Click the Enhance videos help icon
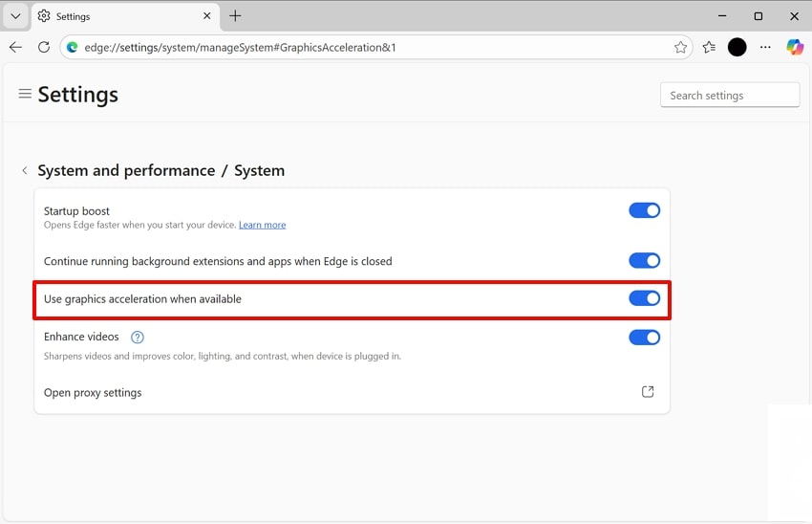Image resolution: width=812 pixels, height=524 pixels. [x=138, y=337]
